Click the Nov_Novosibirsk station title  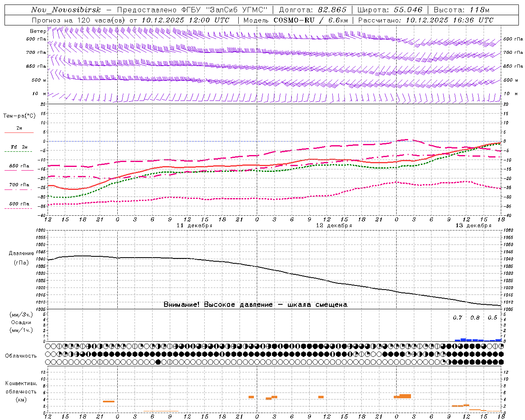pyautogui.click(x=66, y=10)
